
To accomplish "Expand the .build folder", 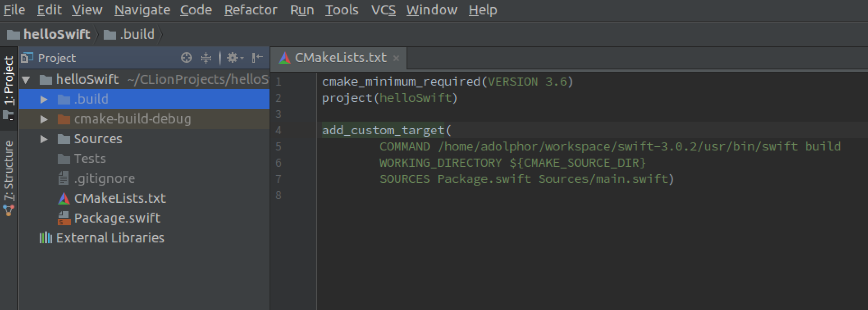I will [x=44, y=99].
